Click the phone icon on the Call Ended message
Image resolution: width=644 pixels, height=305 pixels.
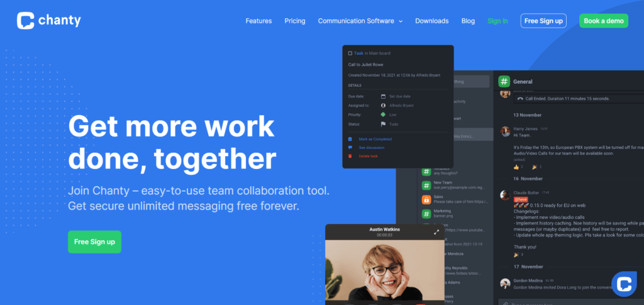pos(520,99)
